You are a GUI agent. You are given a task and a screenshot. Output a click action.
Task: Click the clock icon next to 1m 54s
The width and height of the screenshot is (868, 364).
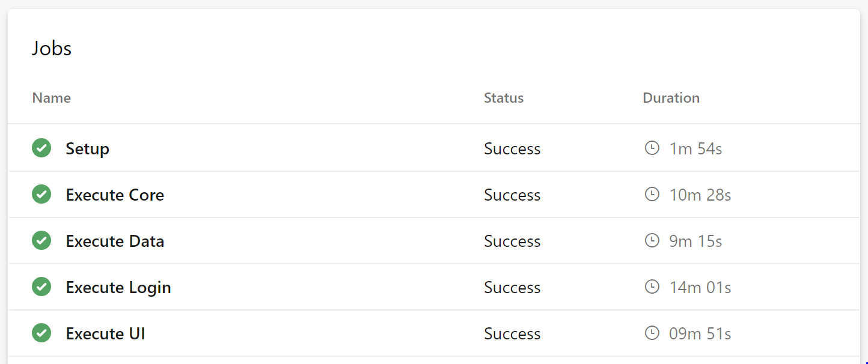652,148
